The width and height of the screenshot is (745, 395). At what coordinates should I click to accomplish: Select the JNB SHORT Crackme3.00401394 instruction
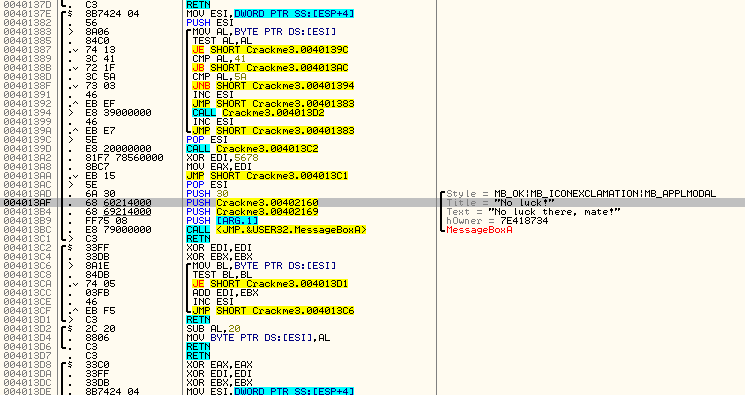tap(273, 86)
